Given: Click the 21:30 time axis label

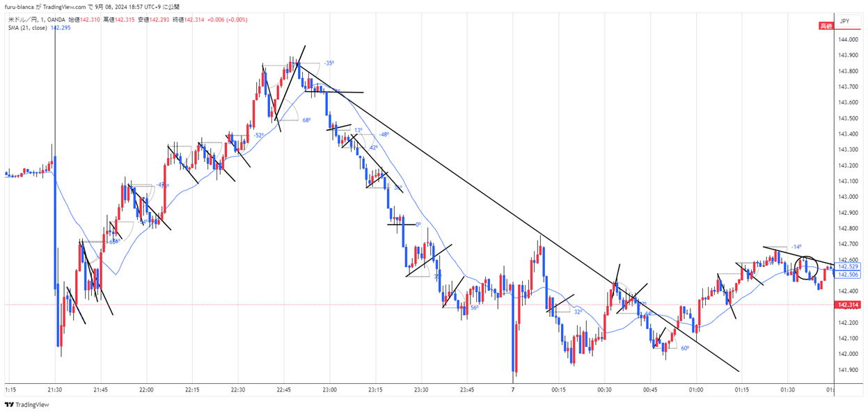Looking at the screenshot, I should pyautogui.click(x=55, y=390).
